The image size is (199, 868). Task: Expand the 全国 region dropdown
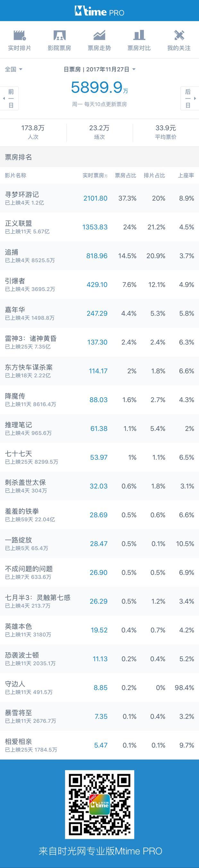pos(13,69)
